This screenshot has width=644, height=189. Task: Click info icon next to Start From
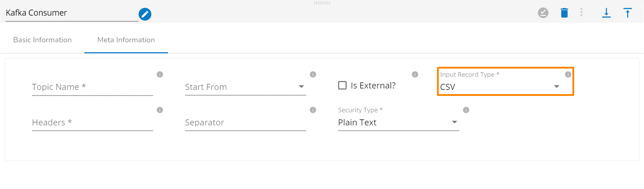313,74
